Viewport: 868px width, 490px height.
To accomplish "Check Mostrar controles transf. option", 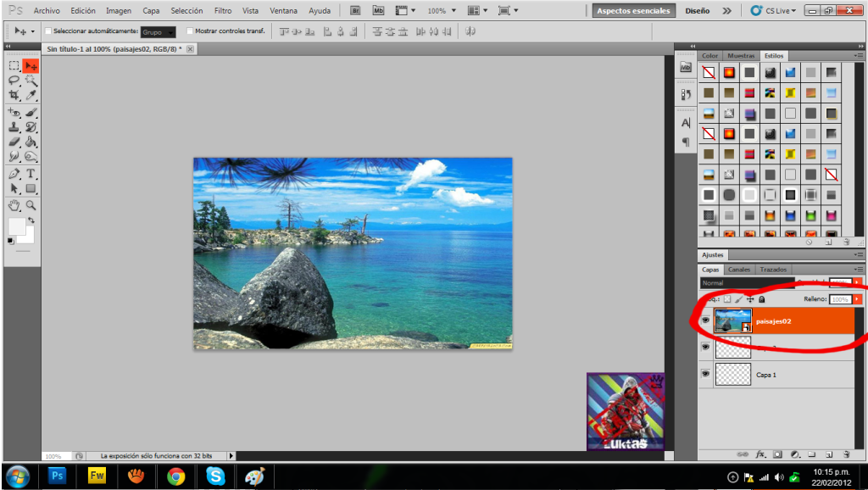I will [x=190, y=31].
